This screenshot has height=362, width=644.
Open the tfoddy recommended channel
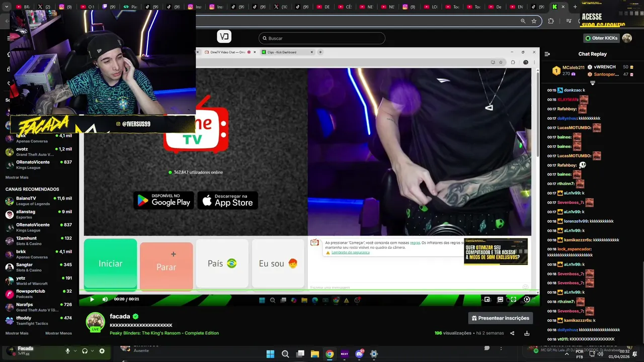pyautogui.click(x=39, y=320)
